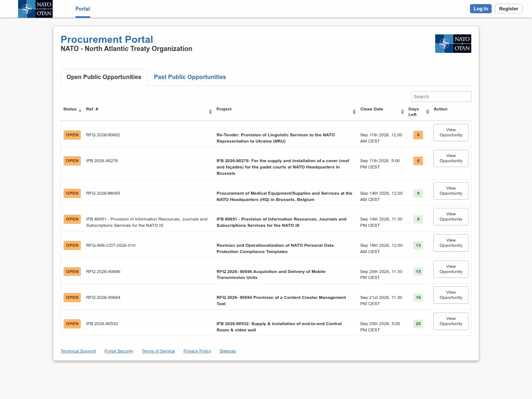Open the Portal Security link
The image size is (532, 399).
tap(119, 351)
